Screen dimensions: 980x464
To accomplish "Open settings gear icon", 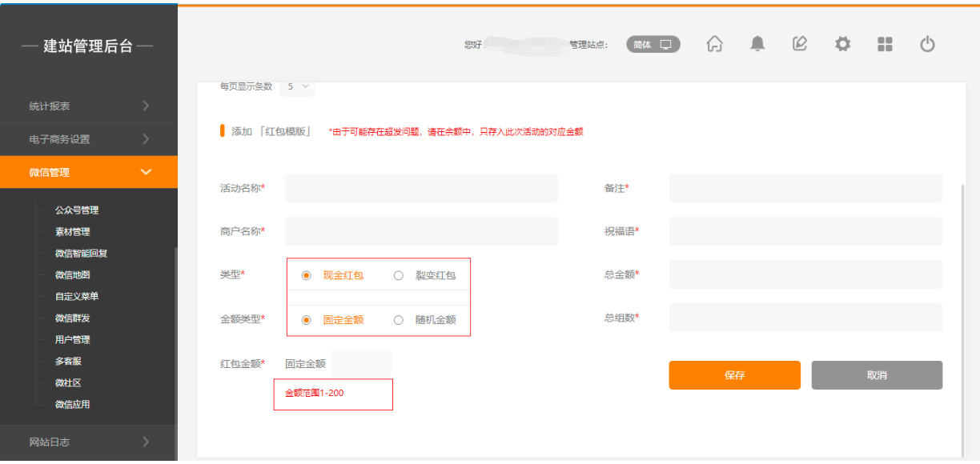I will coord(842,45).
